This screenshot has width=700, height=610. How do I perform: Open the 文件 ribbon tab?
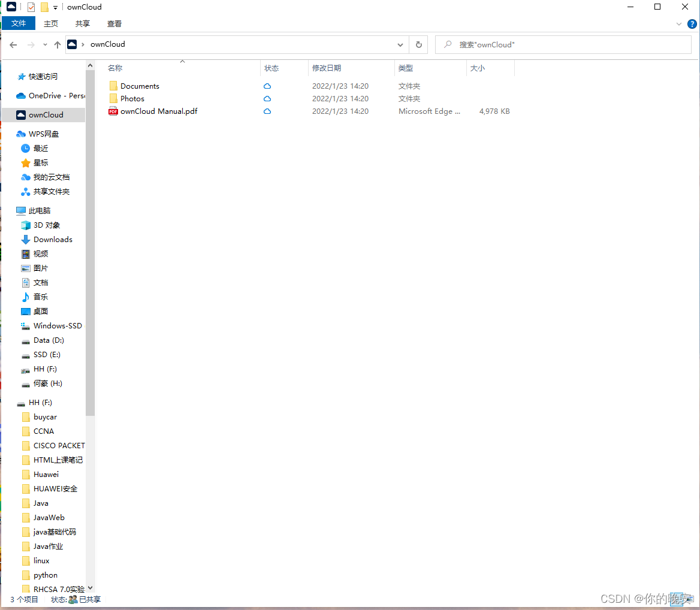pos(19,23)
